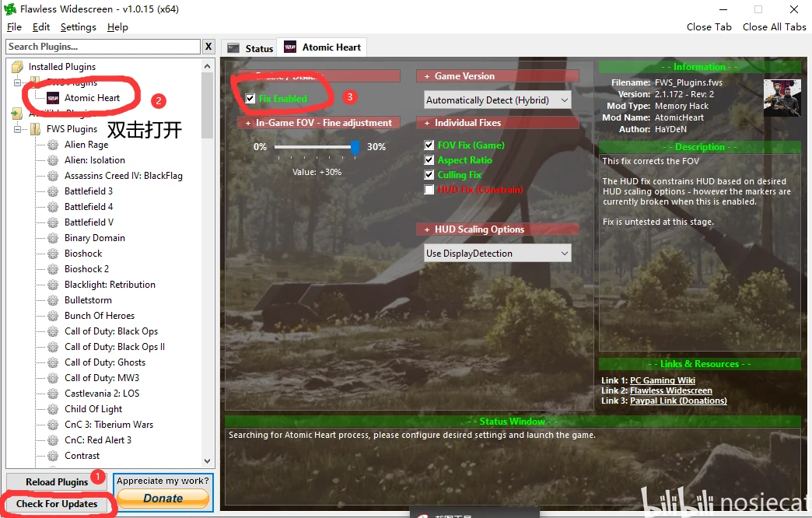Click gear icon beside Call of Duty: MW3
812x518 pixels.
tap(53, 378)
